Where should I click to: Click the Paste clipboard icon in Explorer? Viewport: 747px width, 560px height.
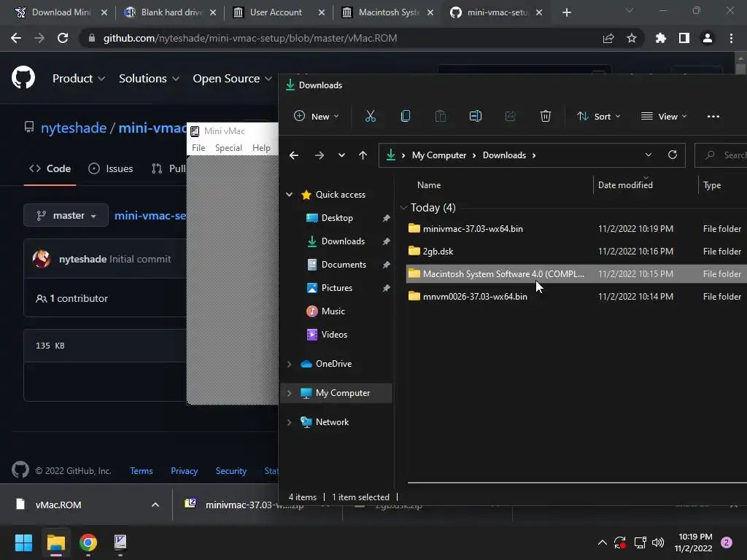(x=440, y=116)
